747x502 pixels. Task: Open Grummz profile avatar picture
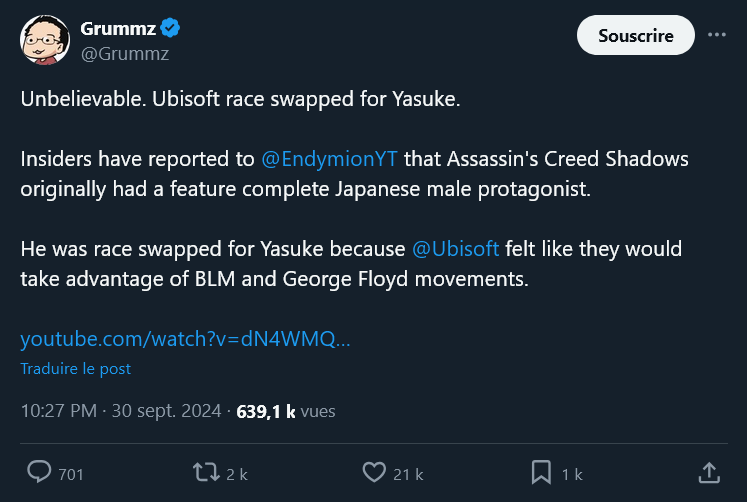tap(43, 41)
